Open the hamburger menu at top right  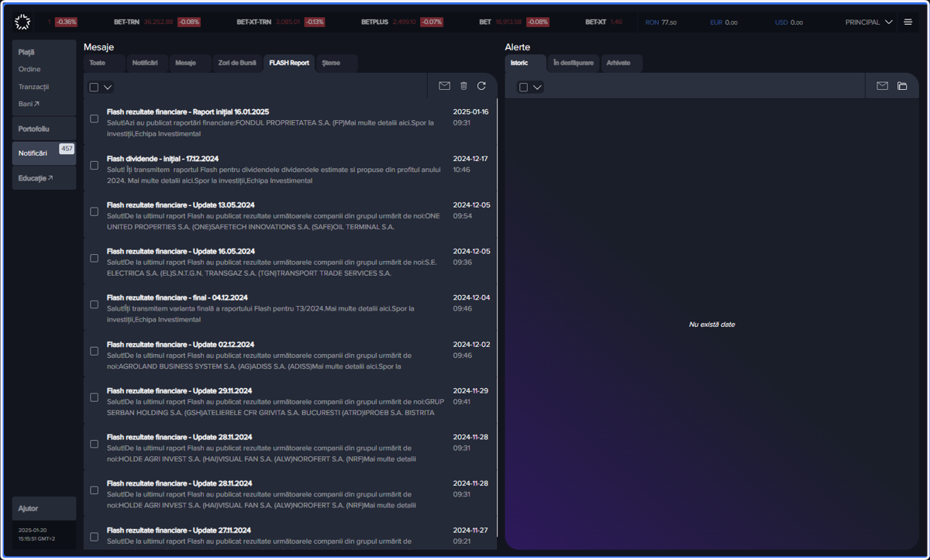click(x=908, y=22)
